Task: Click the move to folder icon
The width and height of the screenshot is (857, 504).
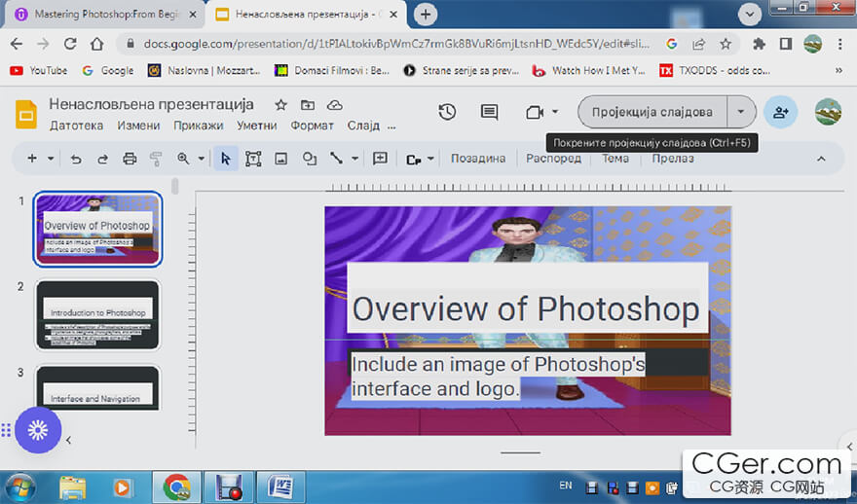Action: pyautogui.click(x=308, y=105)
